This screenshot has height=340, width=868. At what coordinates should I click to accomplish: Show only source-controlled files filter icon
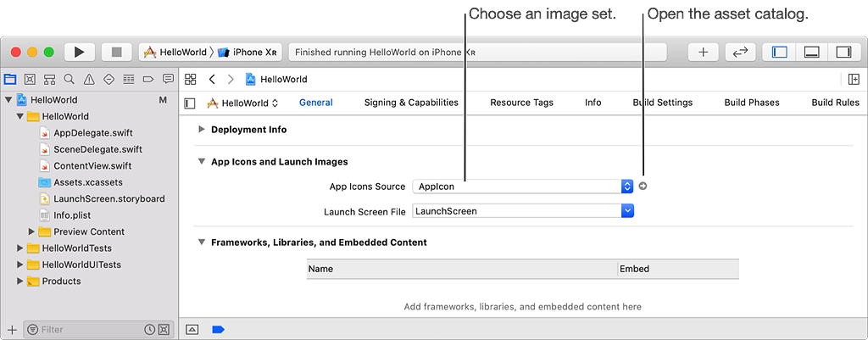(x=164, y=330)
